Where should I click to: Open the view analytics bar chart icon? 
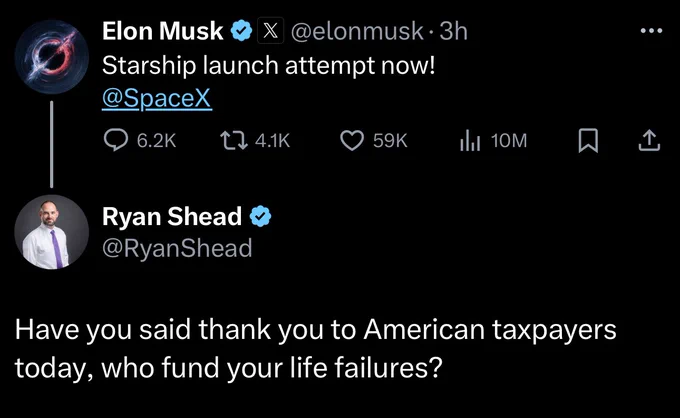[470, 140]
